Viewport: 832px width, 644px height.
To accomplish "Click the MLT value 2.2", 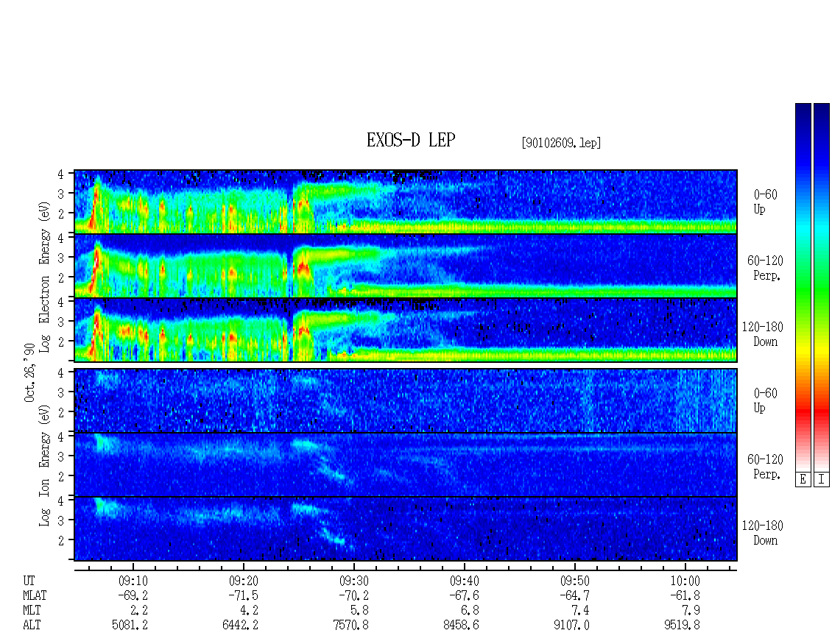I will (139, 610).
